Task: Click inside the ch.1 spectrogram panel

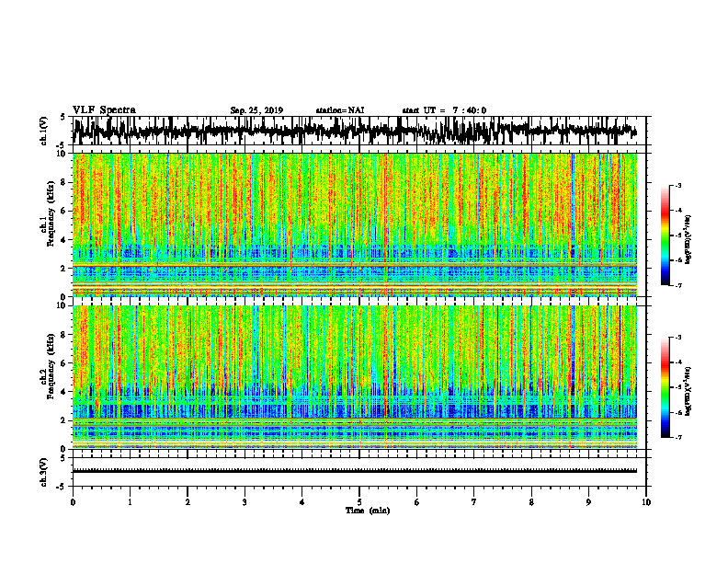Action: pos(355,224)
